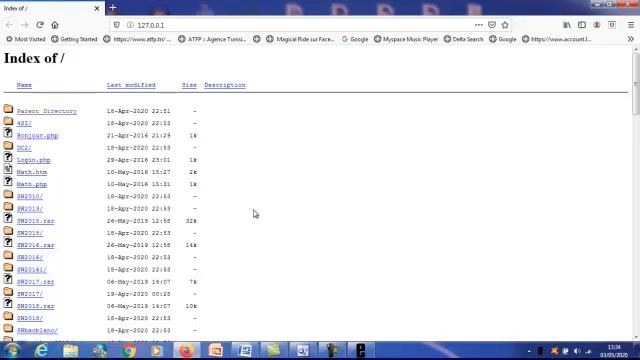
Task: Open the taskbar clock showing 13:34
Action: (x=614, y=351)
